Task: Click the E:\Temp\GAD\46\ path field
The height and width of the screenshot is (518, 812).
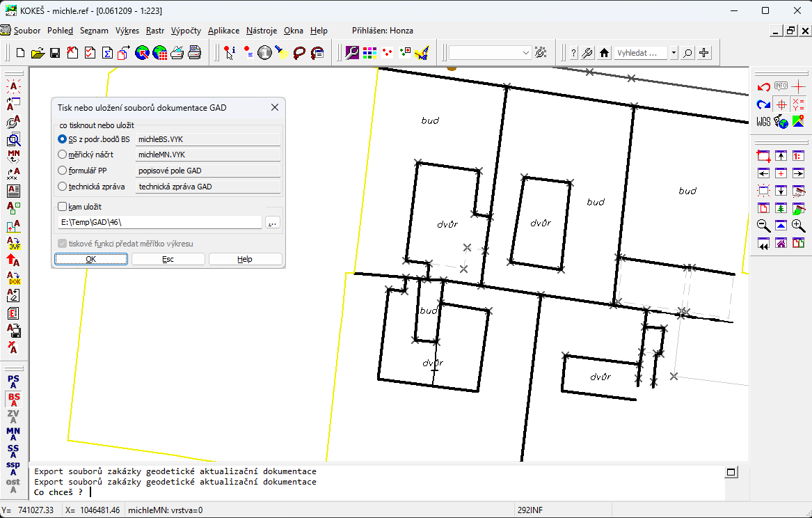Action: pyautogui.click(x=160, y=222)
